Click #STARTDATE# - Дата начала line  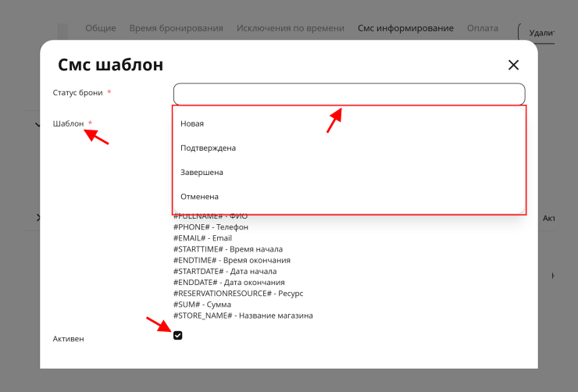click(x=225, y=271)
